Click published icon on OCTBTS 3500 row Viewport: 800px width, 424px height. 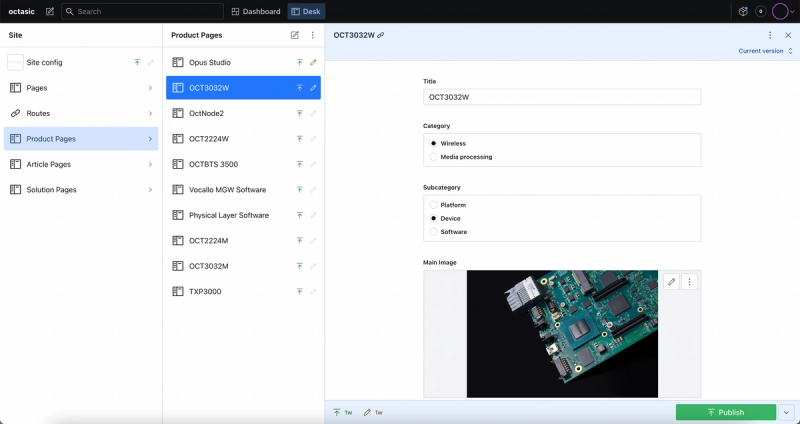point(299,164)
